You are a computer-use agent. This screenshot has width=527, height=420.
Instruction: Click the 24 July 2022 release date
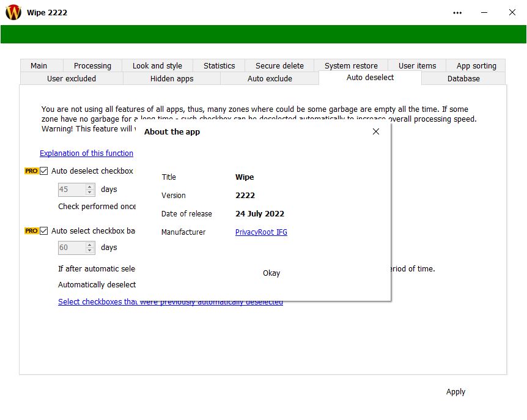[x=260, y=214]
